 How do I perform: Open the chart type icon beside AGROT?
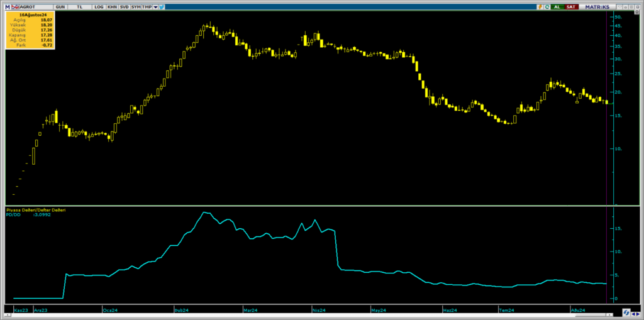[14, 7]
